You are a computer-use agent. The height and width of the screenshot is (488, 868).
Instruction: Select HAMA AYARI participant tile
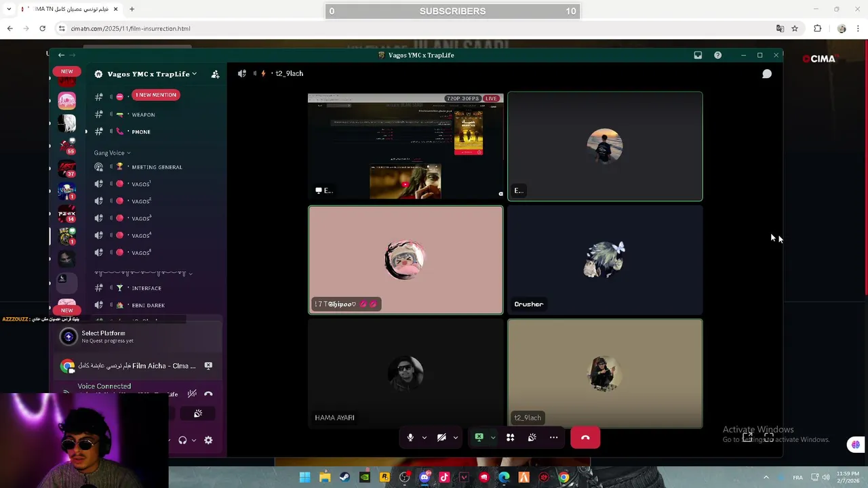tap(406, 373)
